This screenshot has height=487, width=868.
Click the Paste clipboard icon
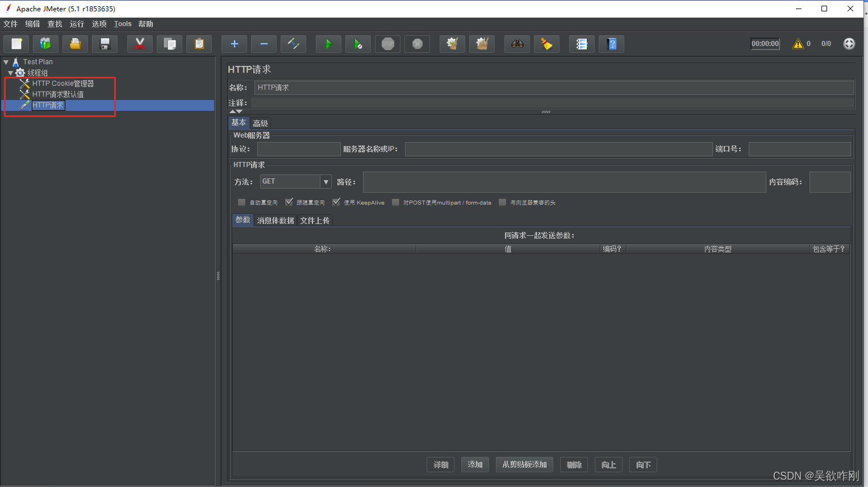point(199,44)
